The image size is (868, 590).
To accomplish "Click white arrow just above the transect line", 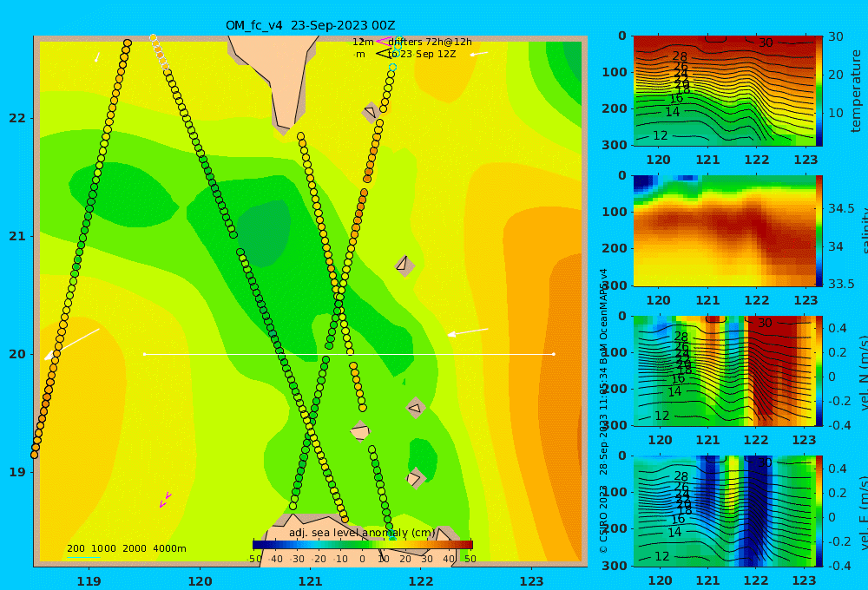I will (468, 332).
